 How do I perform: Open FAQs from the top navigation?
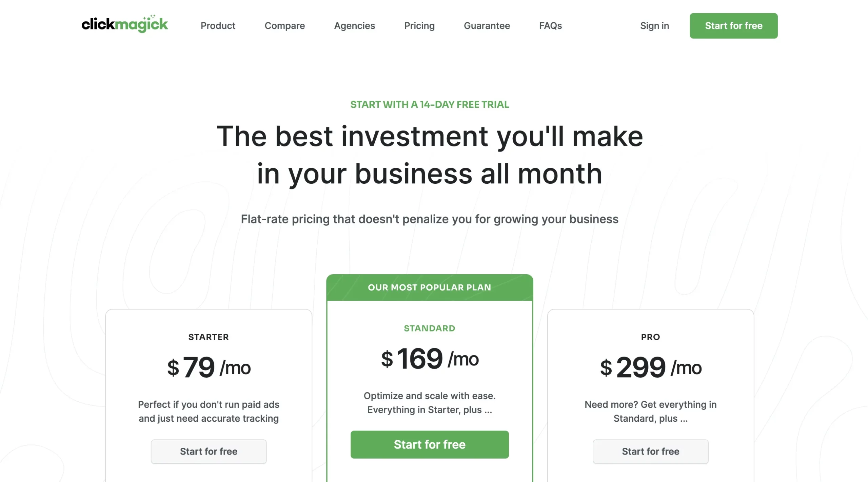[550, 26]
